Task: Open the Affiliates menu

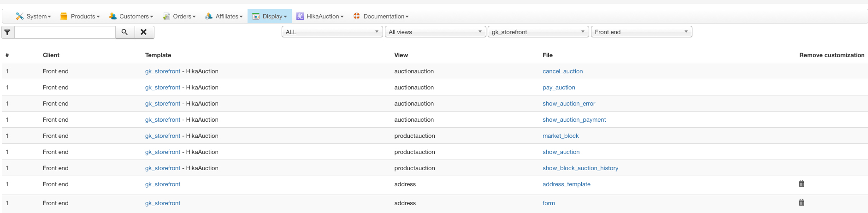Action: click(x=224, y=17)
